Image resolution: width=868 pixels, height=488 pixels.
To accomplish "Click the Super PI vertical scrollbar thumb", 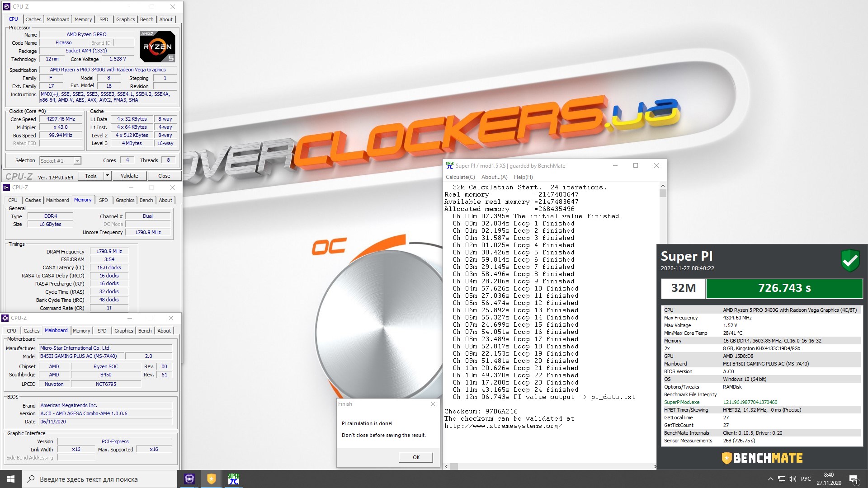I will [x=663, y=193].
